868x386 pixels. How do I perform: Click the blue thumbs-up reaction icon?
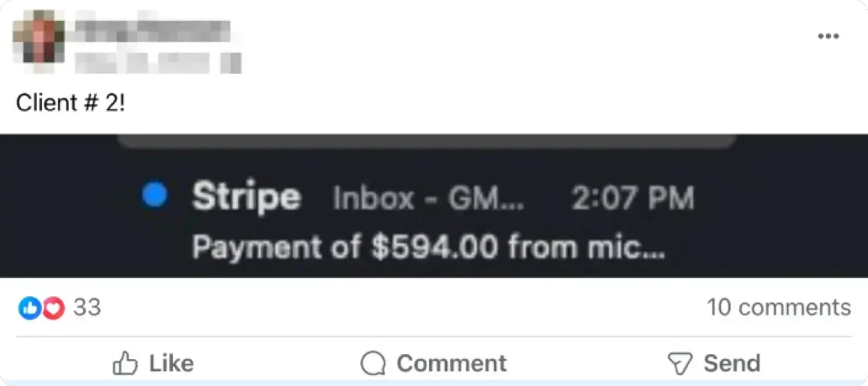(x=29, y=309)
